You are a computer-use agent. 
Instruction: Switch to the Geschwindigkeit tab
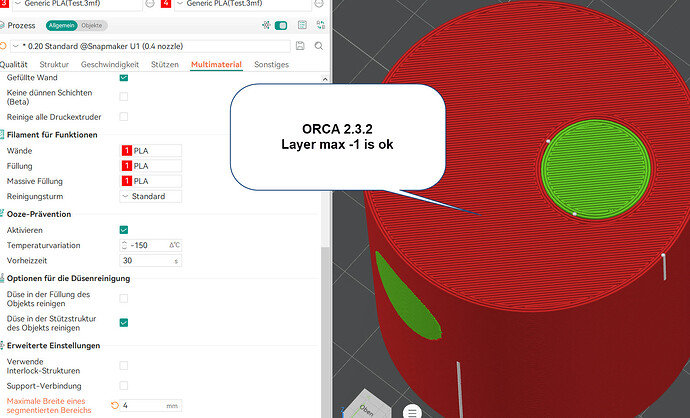coord(110,64)
